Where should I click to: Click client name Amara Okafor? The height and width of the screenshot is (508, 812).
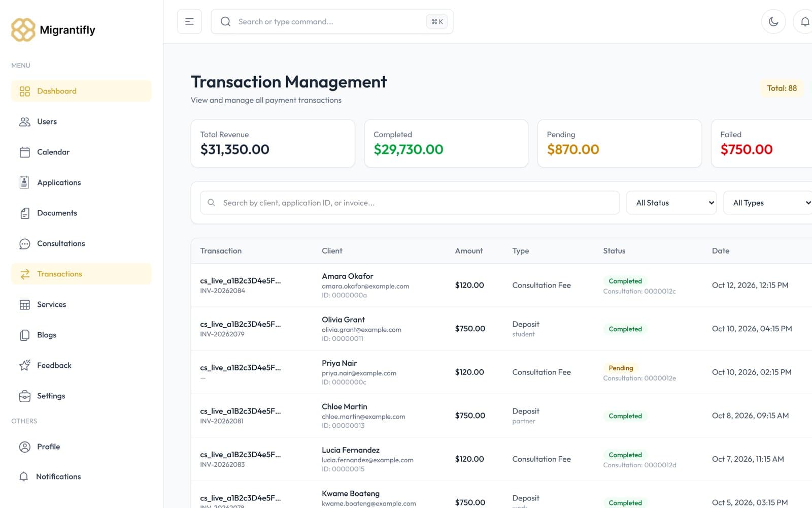tap(348, 276)
